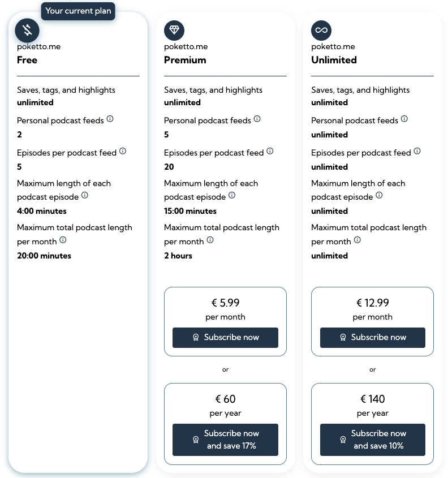Subscribe to Unlimited for € 12.99 monthly
Viewport: 448px width, 478px height.
pos(372,337)
